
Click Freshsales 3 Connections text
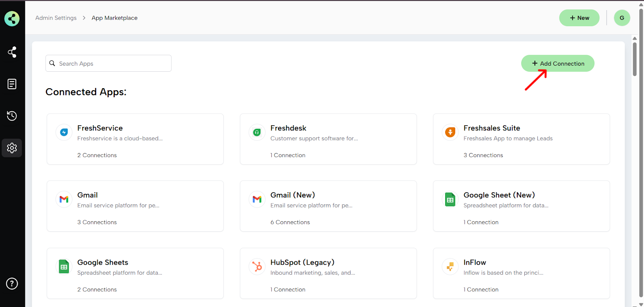point(483,155)
